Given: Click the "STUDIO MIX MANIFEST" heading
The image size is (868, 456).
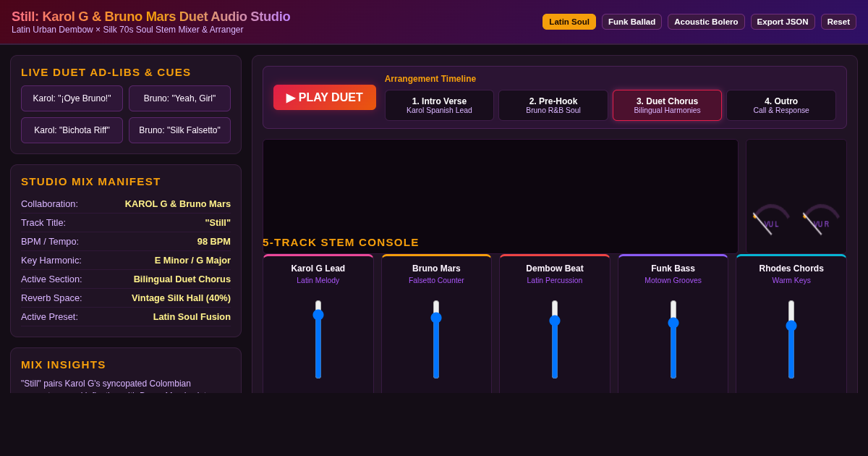Looking at the screenshot, I should pos(91,182).
